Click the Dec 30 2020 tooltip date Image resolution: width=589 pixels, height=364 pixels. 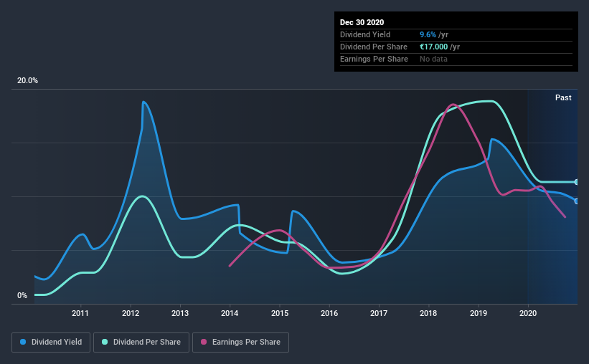pos(362,22)
